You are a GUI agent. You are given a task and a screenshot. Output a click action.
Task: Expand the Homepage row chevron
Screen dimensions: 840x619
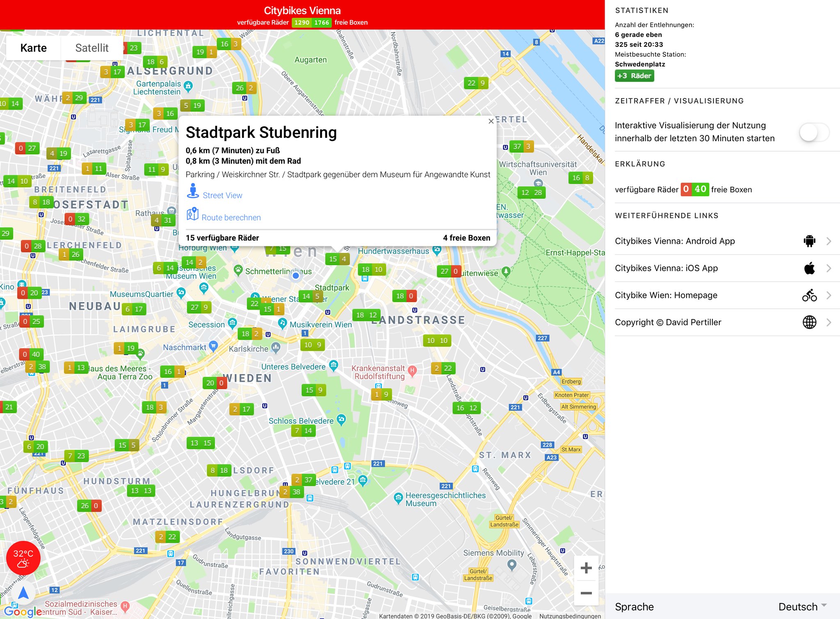pos(829,295)
